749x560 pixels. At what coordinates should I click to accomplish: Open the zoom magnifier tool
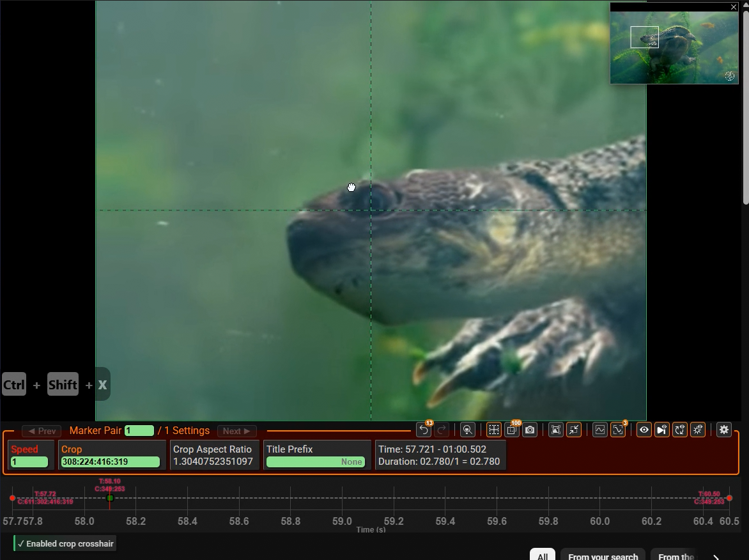pos(468,430)
